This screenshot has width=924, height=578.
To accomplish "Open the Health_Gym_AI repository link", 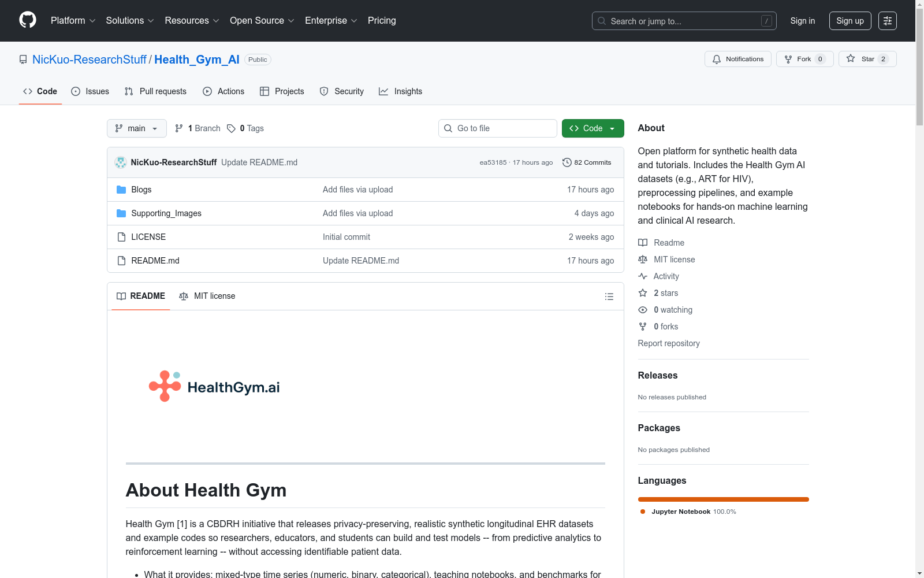I will [x=197, y=60].
